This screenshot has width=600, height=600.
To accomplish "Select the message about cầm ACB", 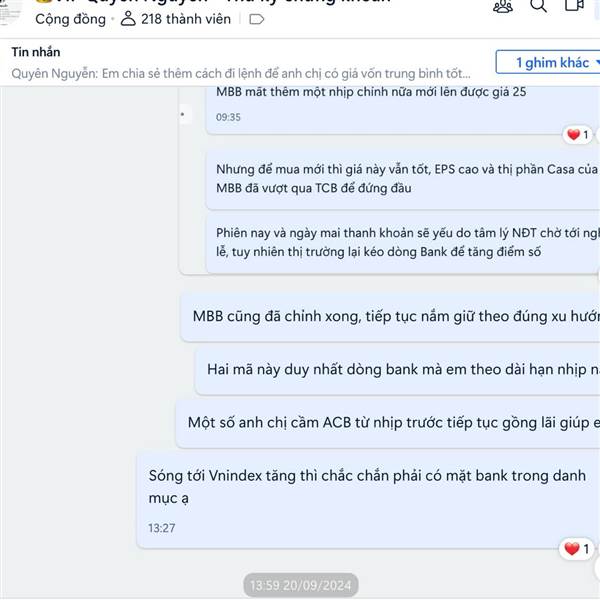I will (388, 423).
